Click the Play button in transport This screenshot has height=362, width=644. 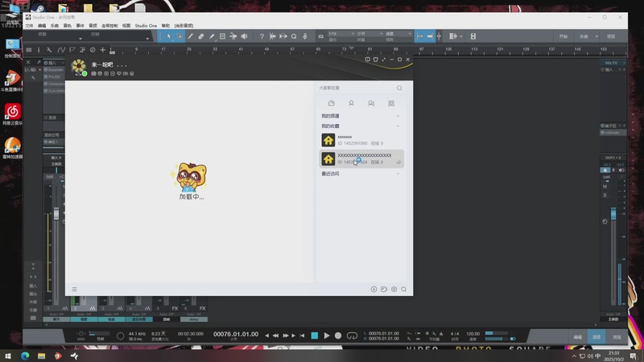click(x=327, y=335)
